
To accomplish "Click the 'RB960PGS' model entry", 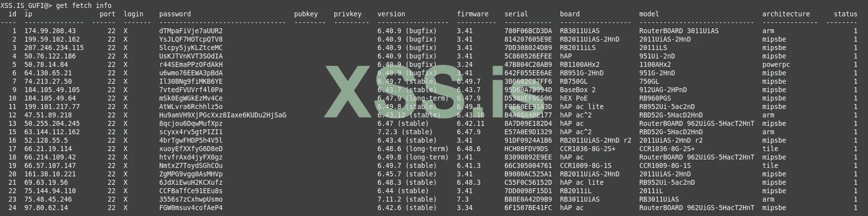I will 655,98.
